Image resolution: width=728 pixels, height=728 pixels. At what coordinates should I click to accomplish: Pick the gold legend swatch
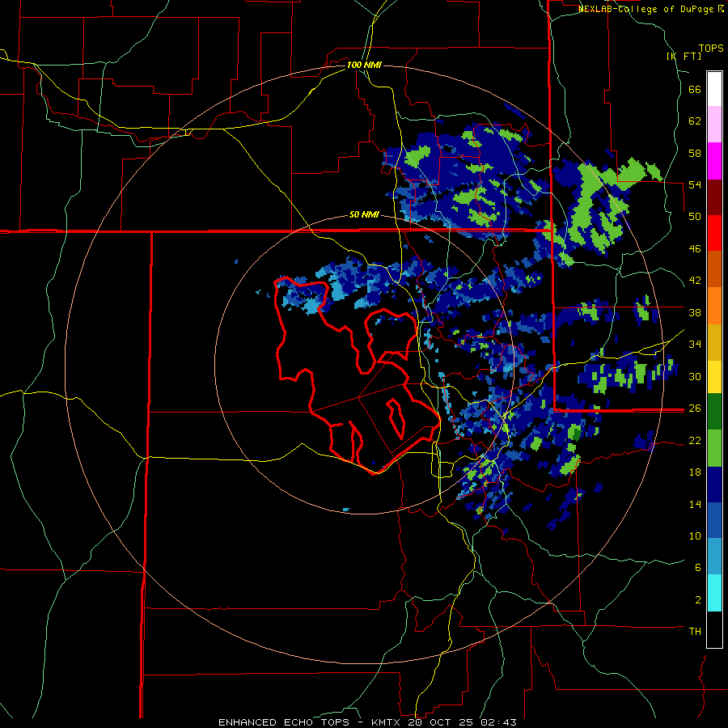click(x=714, y=343)
